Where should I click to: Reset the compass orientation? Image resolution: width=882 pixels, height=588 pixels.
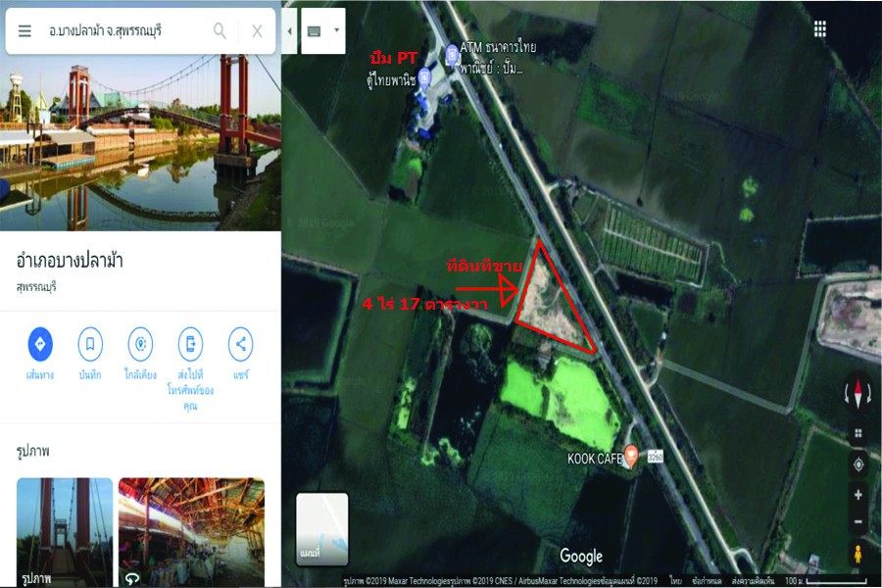pos(857,393)
